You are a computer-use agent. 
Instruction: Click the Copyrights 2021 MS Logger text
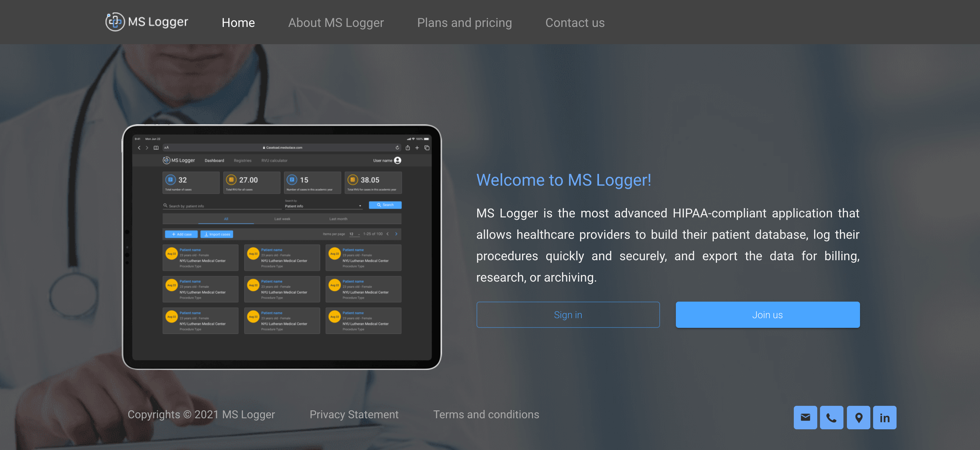201,414
